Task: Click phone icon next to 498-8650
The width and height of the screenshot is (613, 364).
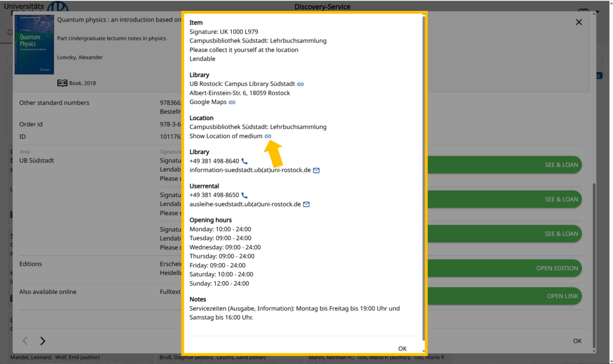Action: (244, 196)
